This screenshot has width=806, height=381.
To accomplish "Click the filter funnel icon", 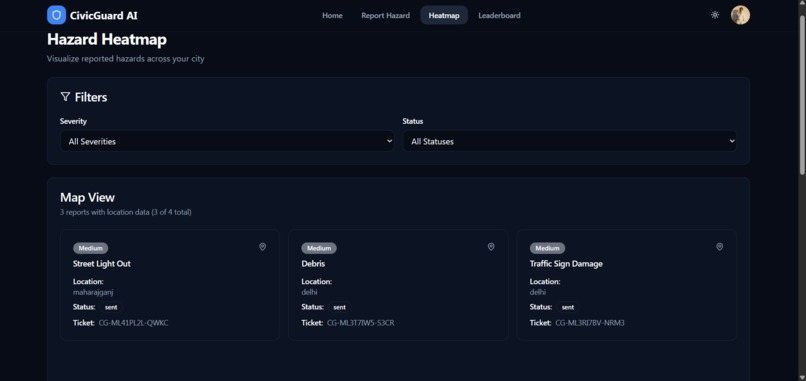I will click(65, 97).
